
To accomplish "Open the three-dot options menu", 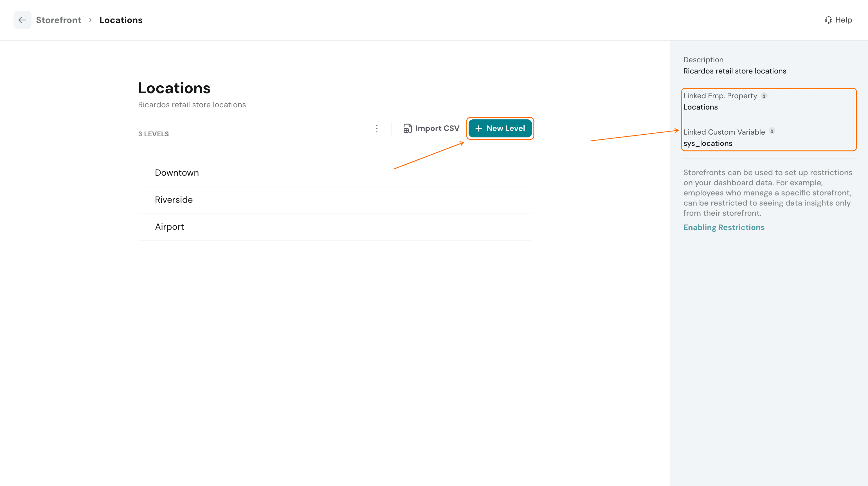I will [x=377, y=128].
